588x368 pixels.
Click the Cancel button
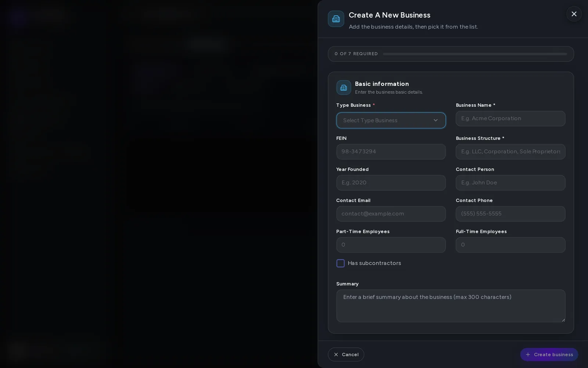(x=346, y=354)
